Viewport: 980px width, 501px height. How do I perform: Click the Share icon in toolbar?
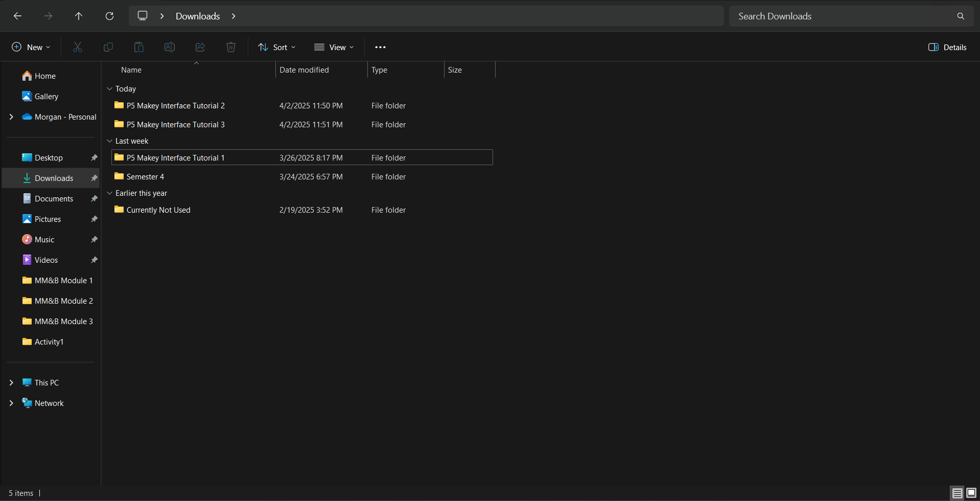[x=200, y=47]
